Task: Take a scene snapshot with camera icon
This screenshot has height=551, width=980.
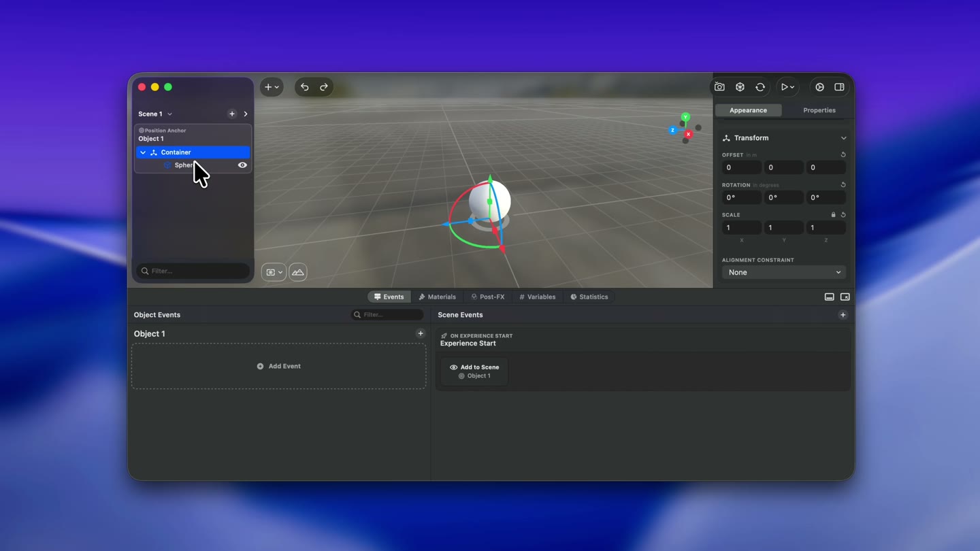Action: point(719,87)
